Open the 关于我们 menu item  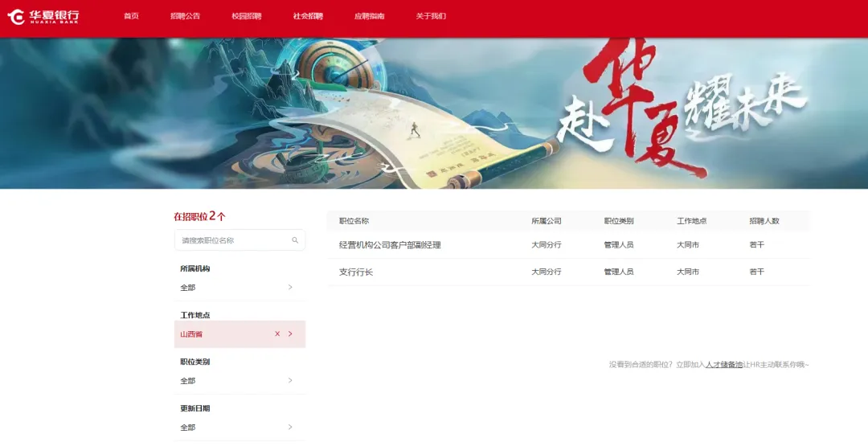[431, 16]
